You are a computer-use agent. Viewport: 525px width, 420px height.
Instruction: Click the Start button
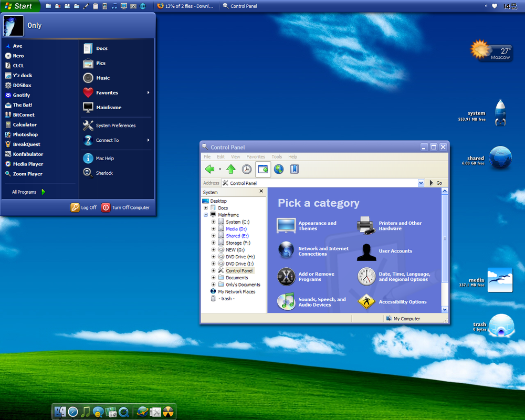pos(19,6)
